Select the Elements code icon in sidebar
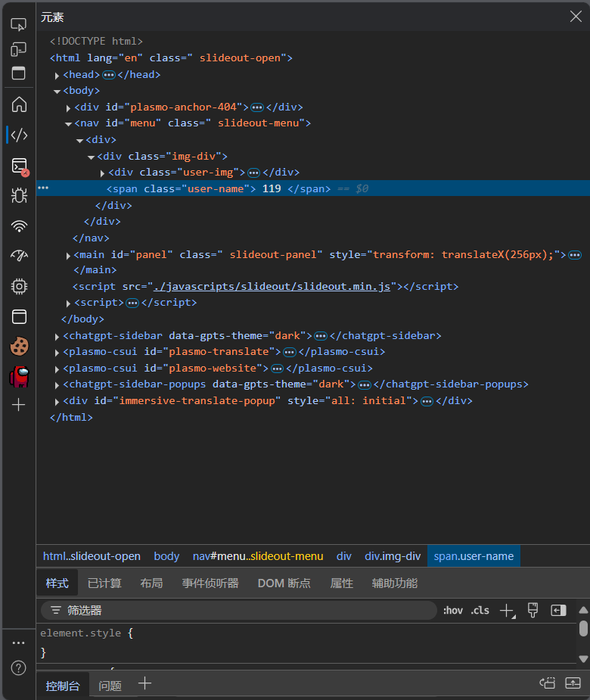590x700 pixels. (x=19, y=135)
